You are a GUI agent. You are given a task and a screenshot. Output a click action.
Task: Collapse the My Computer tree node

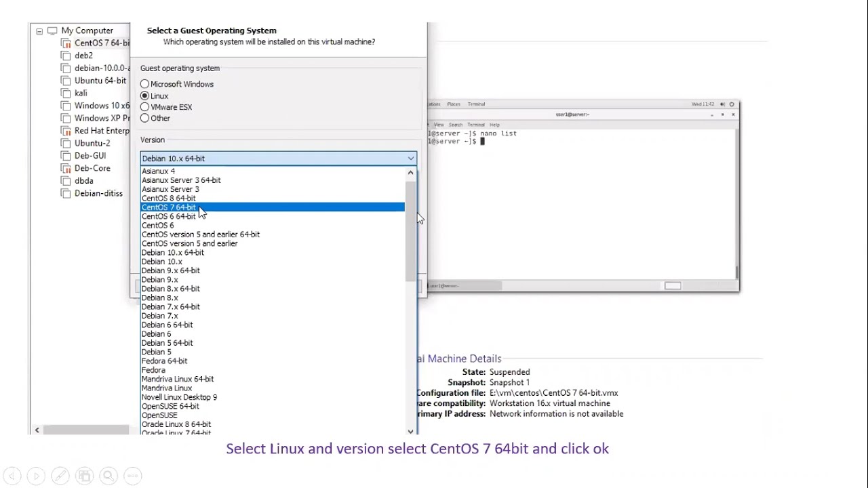[39, 31]
